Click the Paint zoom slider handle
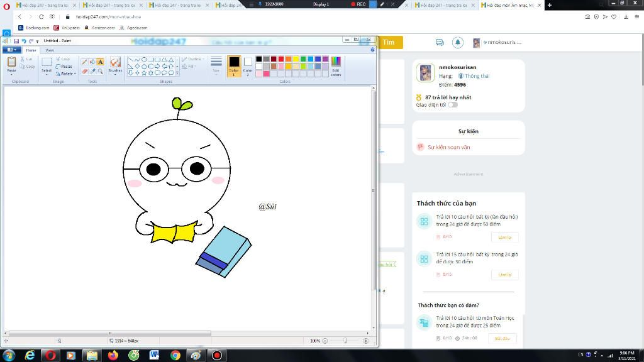This screenshot has width=644, height=362. coord(345,341)
